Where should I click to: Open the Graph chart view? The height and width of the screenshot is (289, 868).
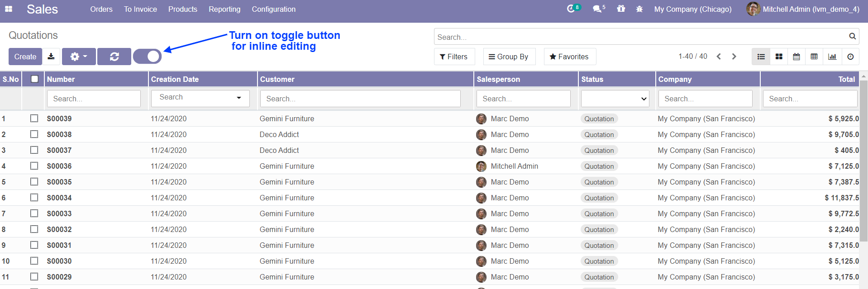click(832, 57)
